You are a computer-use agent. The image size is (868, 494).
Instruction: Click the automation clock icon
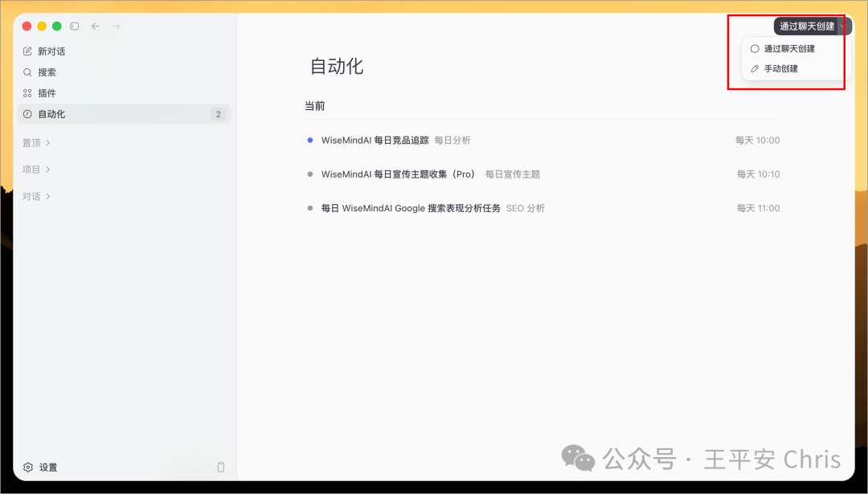click(27, 114)
